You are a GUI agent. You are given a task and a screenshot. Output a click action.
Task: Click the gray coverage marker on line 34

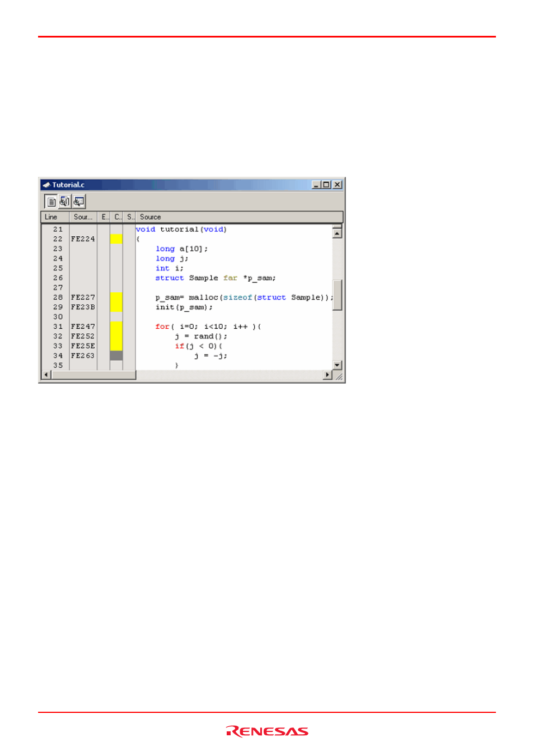(116, 356)
